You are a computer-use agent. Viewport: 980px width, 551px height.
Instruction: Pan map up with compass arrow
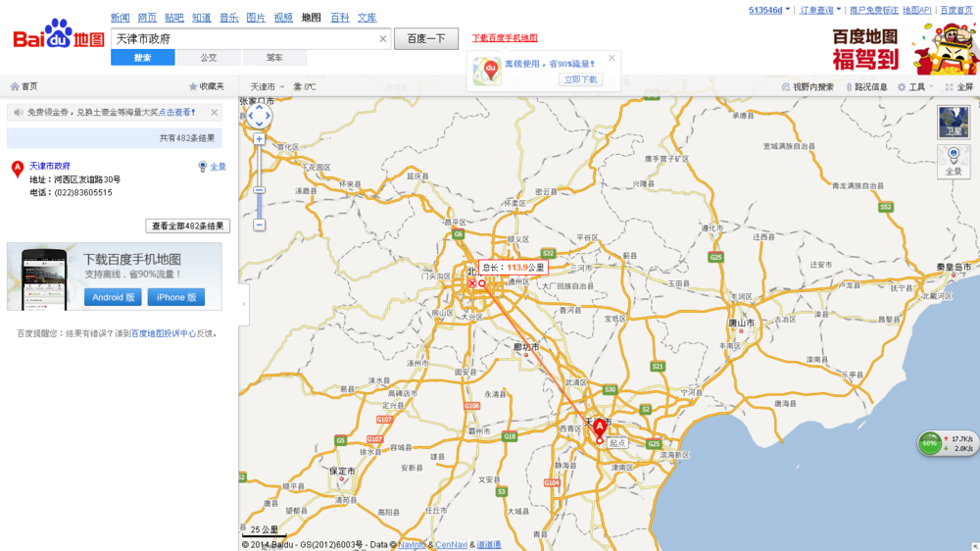click(x=260, y=107)
